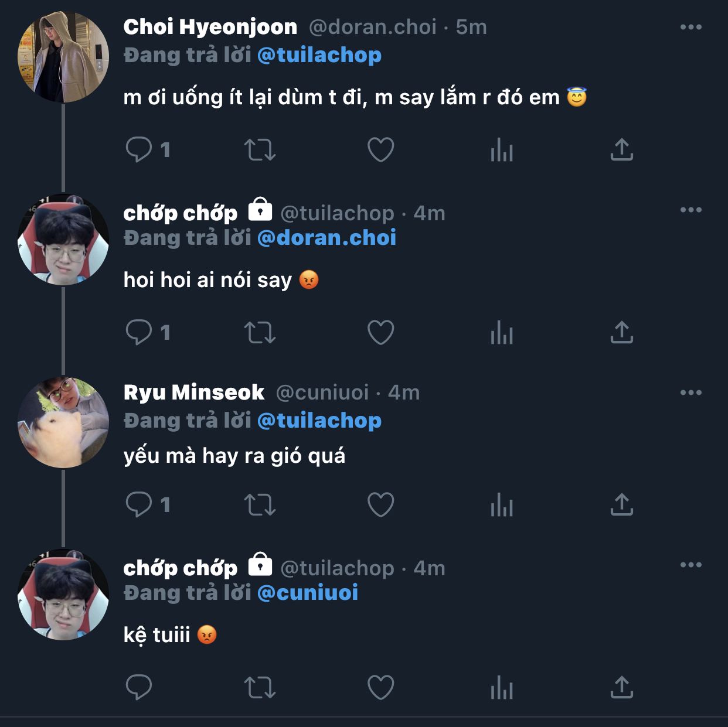Open the @cuniuoi mention link
Viewport: 728px width, 727px height.
(x=308, y=593)
